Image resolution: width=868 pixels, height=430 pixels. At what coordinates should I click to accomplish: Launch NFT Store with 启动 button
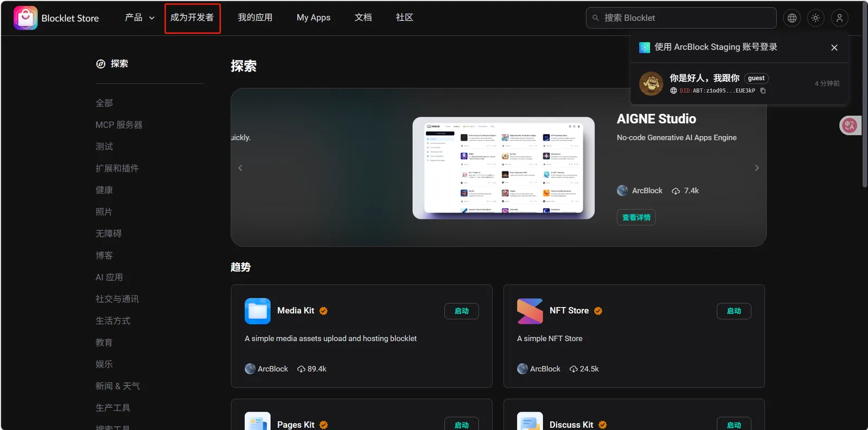[x=734, y=311]
